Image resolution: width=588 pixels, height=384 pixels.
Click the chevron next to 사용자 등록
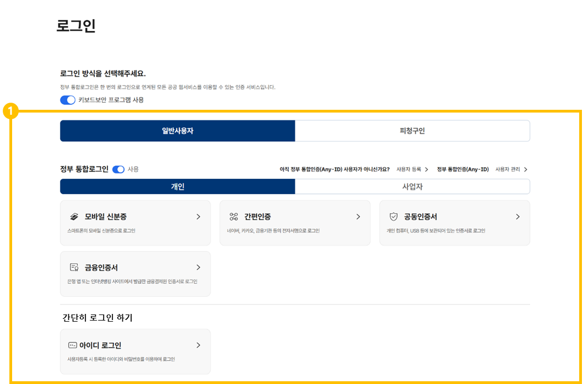tap(427, 169)
